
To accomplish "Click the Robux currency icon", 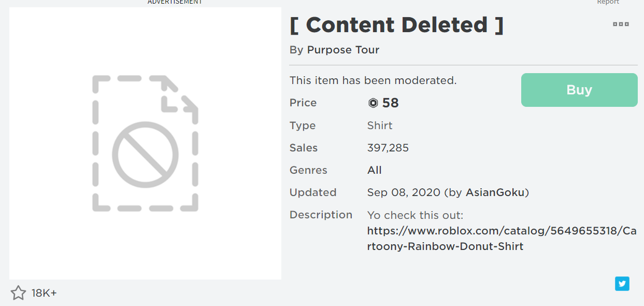I will 373,103.
